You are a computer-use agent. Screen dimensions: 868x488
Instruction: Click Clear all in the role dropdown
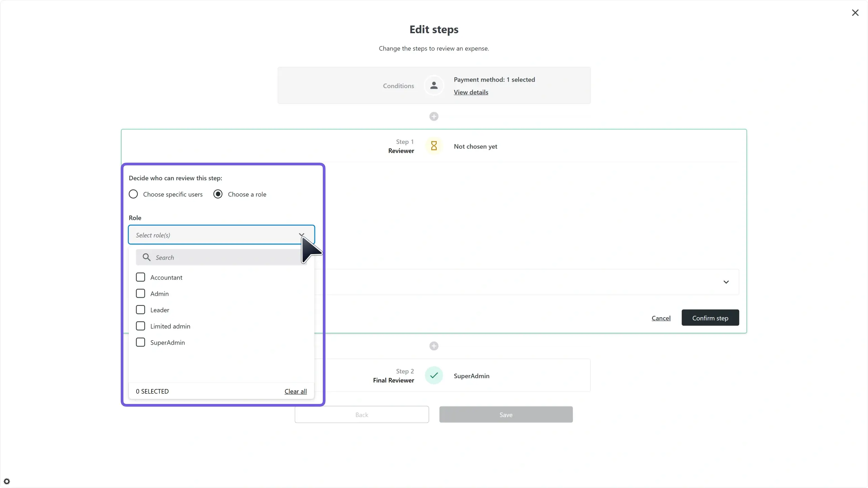click(x=295, y=391)
